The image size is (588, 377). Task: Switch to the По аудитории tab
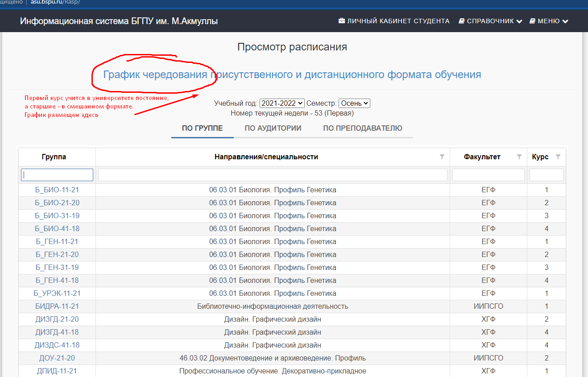pos(273,128)
